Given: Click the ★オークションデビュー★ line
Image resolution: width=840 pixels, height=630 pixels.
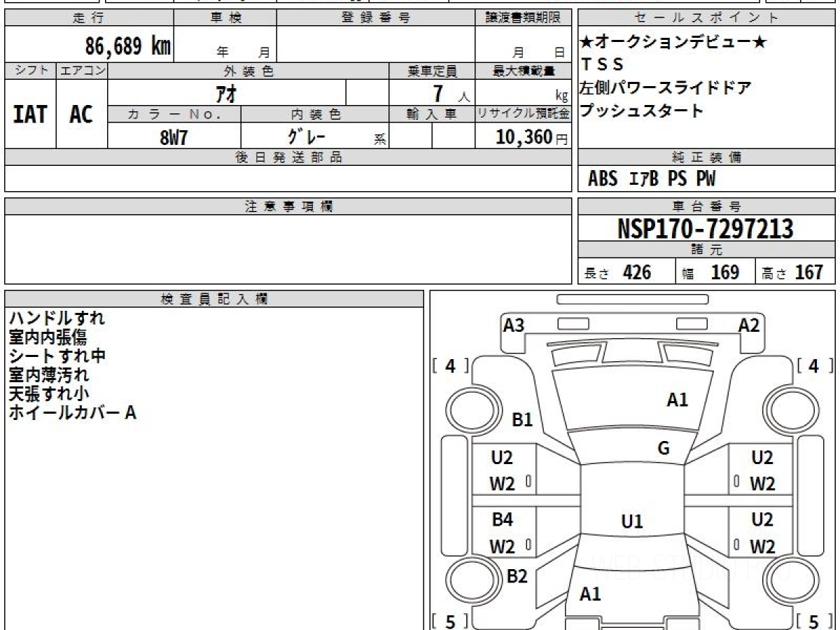Looking at the screenshot, I should [673, 43].
